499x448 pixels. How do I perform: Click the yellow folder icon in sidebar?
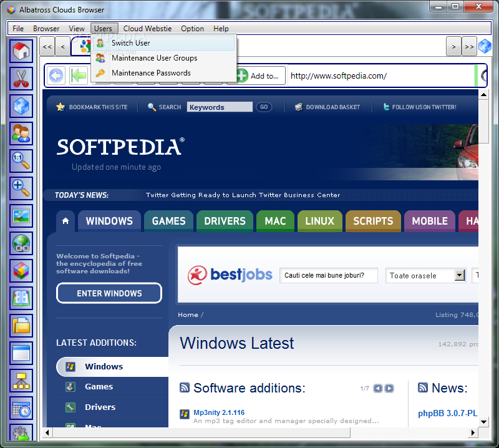[21, 326]
